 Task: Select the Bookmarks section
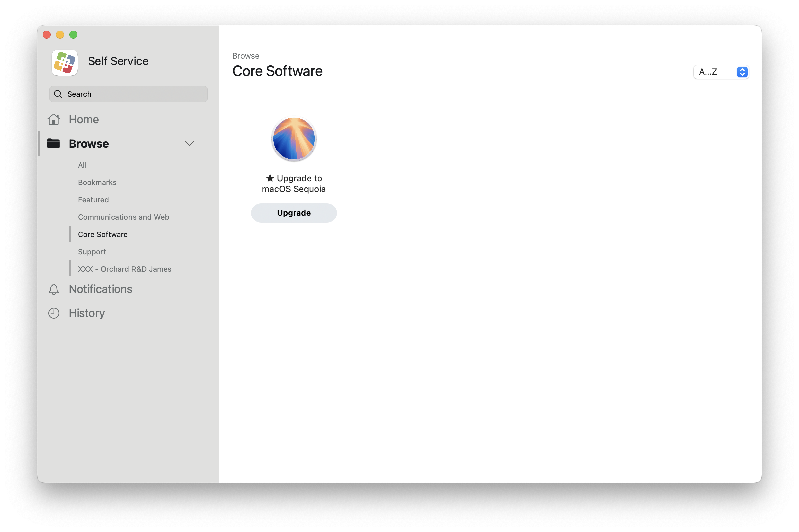(97, 182)
